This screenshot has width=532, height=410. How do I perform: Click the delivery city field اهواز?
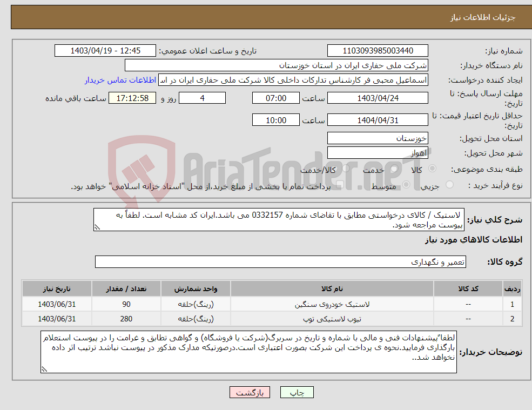[x=378, y=153]
